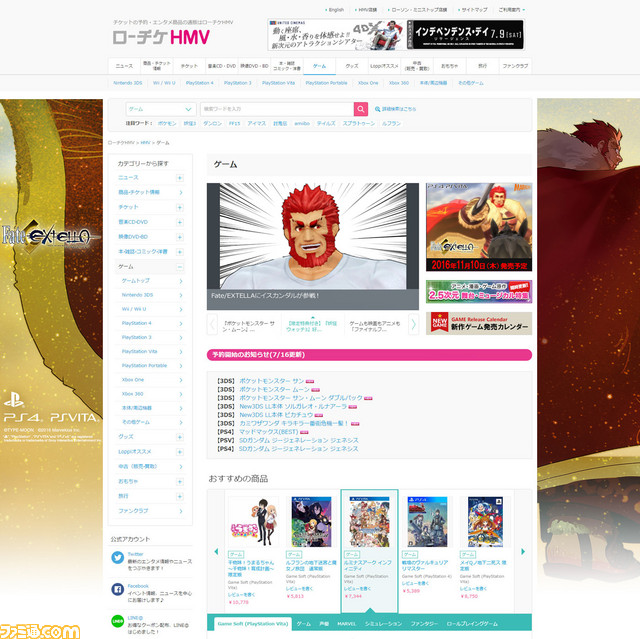This screenshot has height=639, width=640.
Task: Open the Fate/EXTELLA November 10 release banner
Action: coord(479,227)
